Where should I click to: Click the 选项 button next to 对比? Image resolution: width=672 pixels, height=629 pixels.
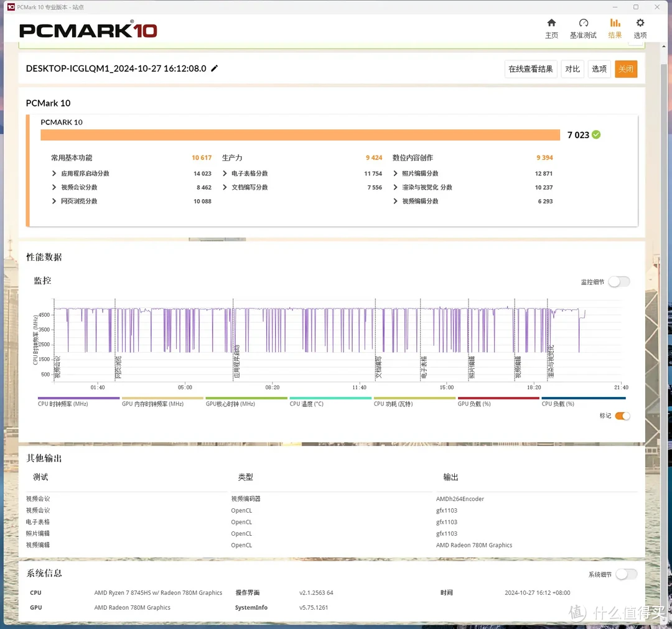599,69
